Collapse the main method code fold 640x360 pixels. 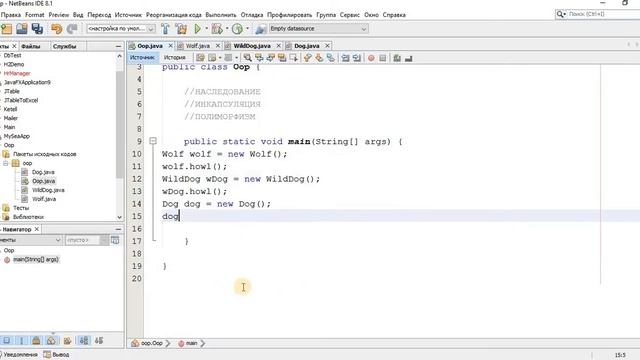pos(153,141)
